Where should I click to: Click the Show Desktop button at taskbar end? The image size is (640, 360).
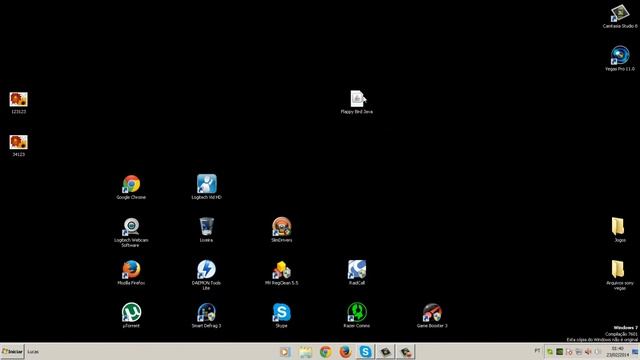click(635, 352)
